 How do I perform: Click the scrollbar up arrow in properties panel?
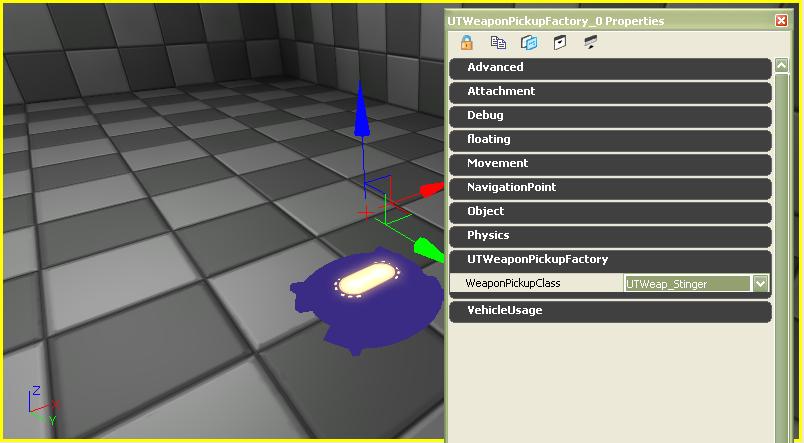point(781,68)
